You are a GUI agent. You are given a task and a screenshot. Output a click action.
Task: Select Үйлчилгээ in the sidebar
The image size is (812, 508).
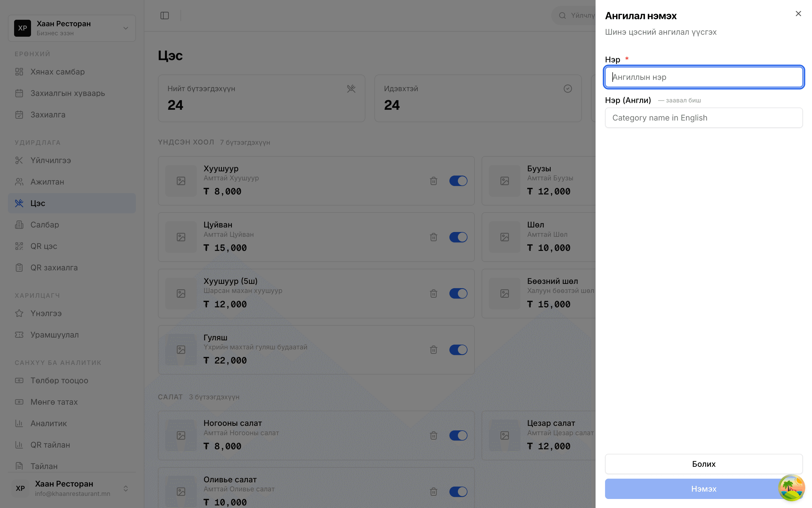click(72, 160)
